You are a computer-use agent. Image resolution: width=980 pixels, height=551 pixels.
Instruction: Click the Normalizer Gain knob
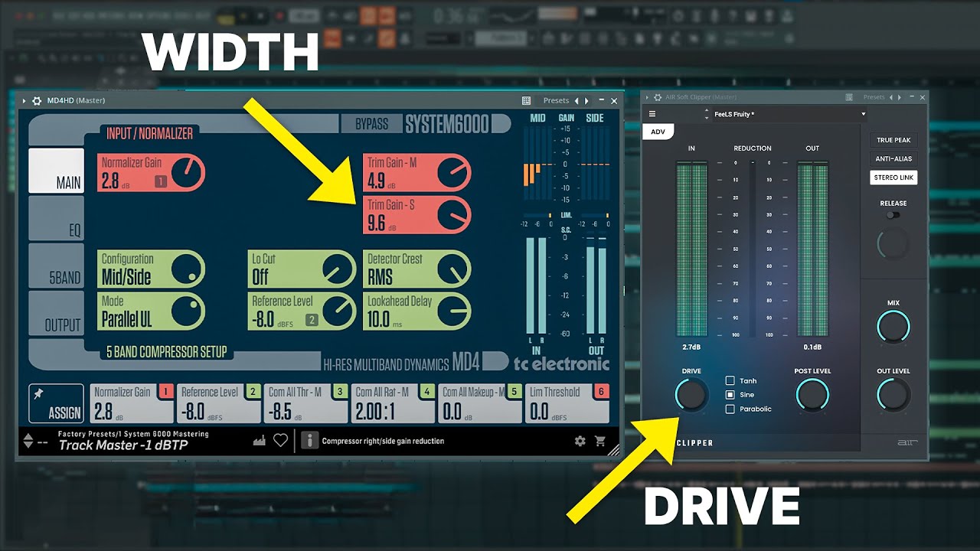click(187, 173)
